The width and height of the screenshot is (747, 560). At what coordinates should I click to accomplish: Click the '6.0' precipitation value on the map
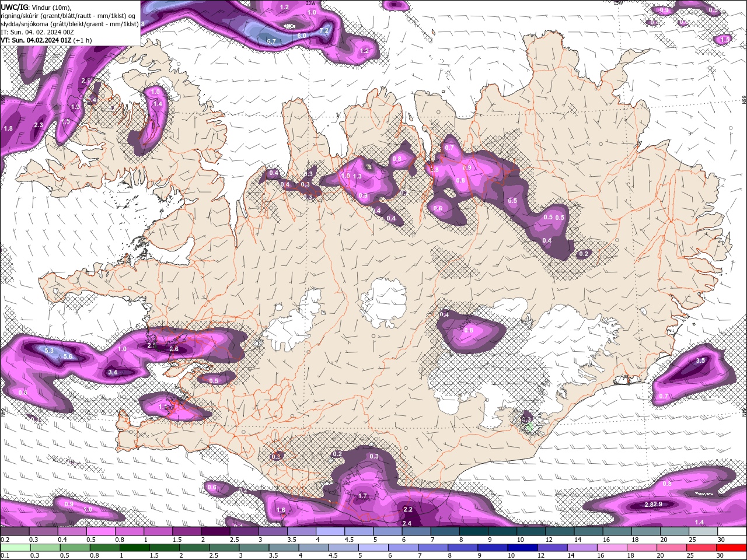(x=302, y=36)
